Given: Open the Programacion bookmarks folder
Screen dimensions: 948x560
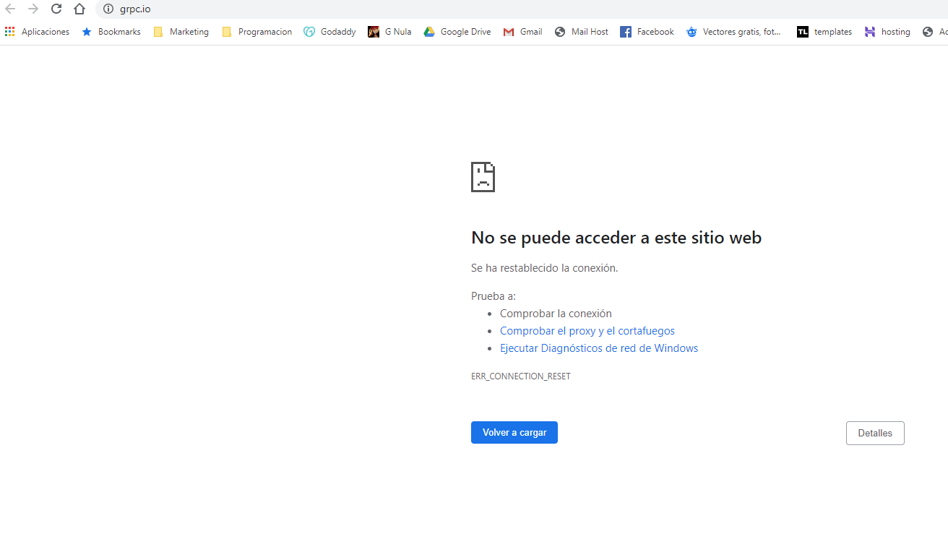Looking at the screenshot, I should 257,32.
